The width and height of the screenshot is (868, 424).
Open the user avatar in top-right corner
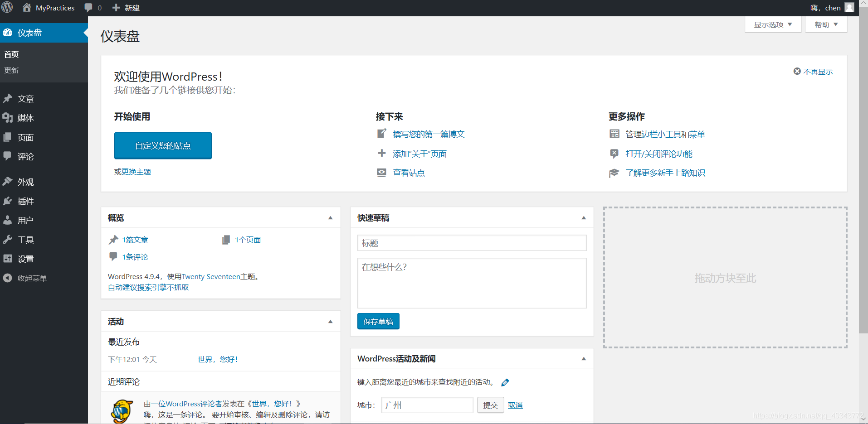(849, 8)
